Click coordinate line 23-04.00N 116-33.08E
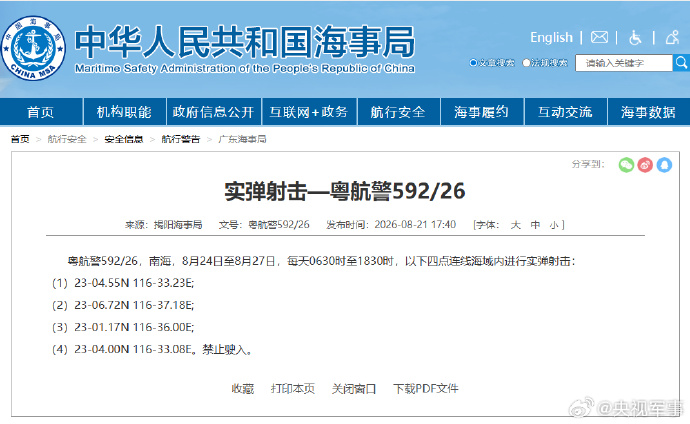The height and width of the screenshot is (424, 690). 133,349
